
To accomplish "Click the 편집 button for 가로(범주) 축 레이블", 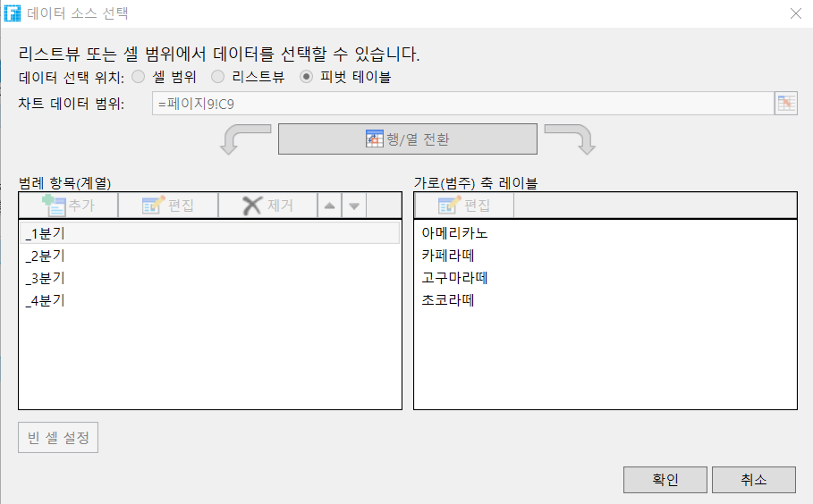I will [x=464, y=206].
